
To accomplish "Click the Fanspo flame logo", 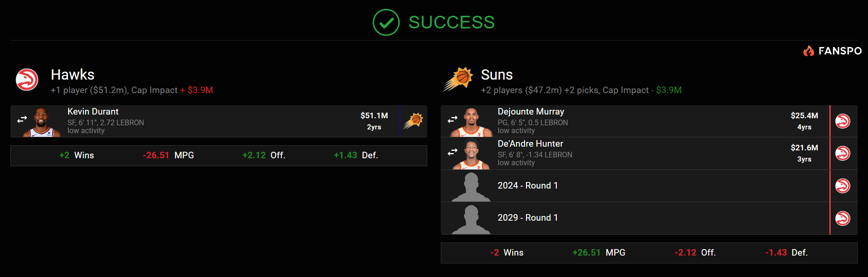I will coord(808,51).
